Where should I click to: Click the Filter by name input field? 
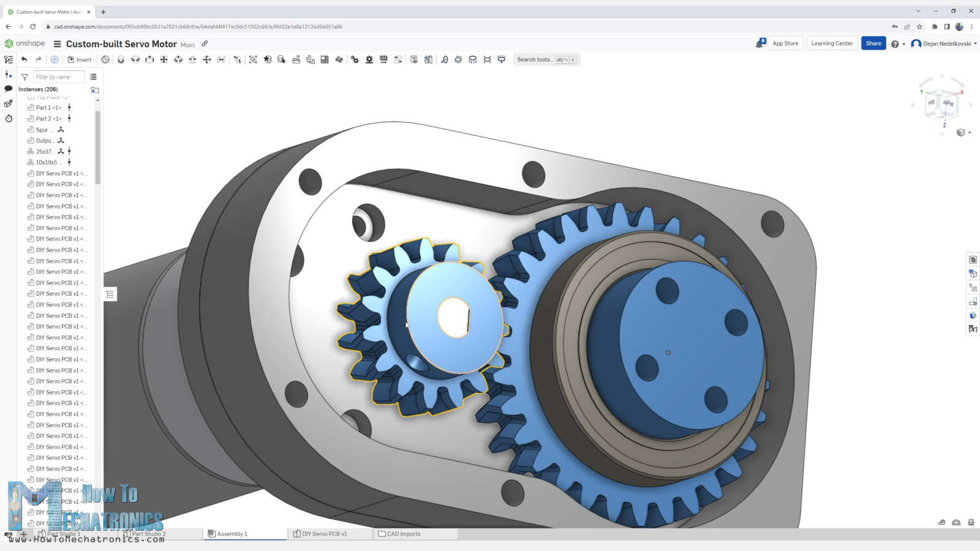click(x=58, y=77)
